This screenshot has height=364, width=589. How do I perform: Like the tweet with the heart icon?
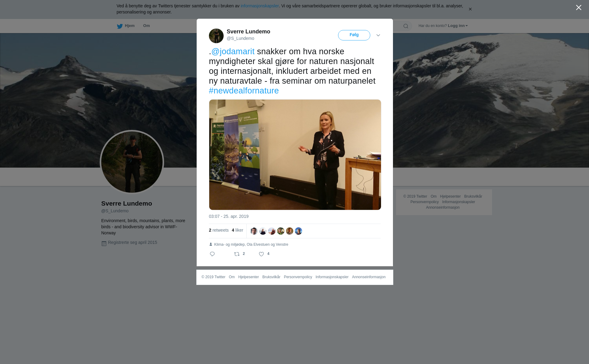pos(261,254)
